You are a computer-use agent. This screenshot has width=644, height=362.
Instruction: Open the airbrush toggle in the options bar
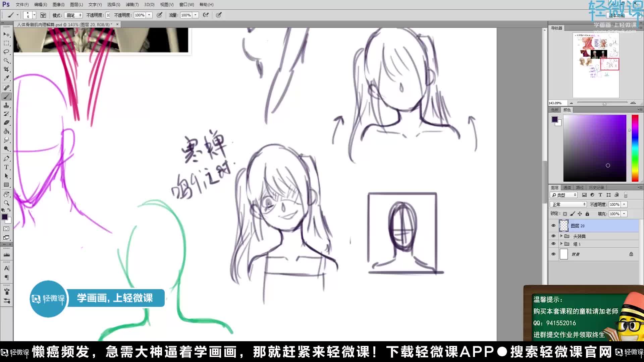pos(206,15)
